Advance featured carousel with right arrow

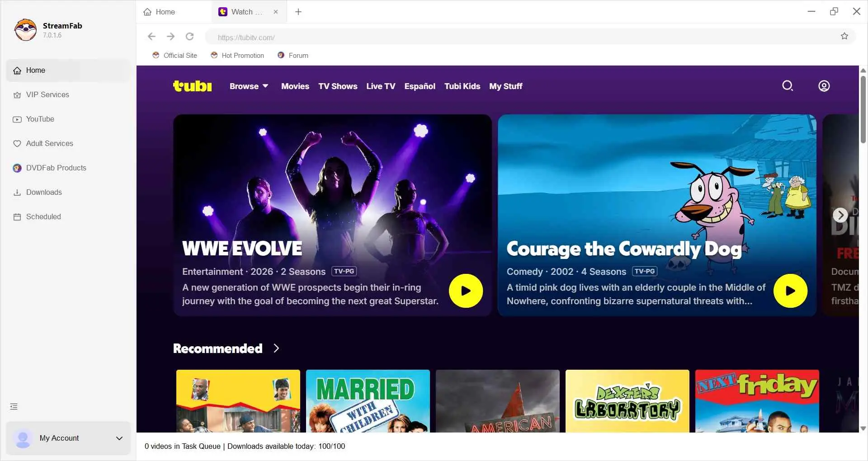click(x=840, y=215)
